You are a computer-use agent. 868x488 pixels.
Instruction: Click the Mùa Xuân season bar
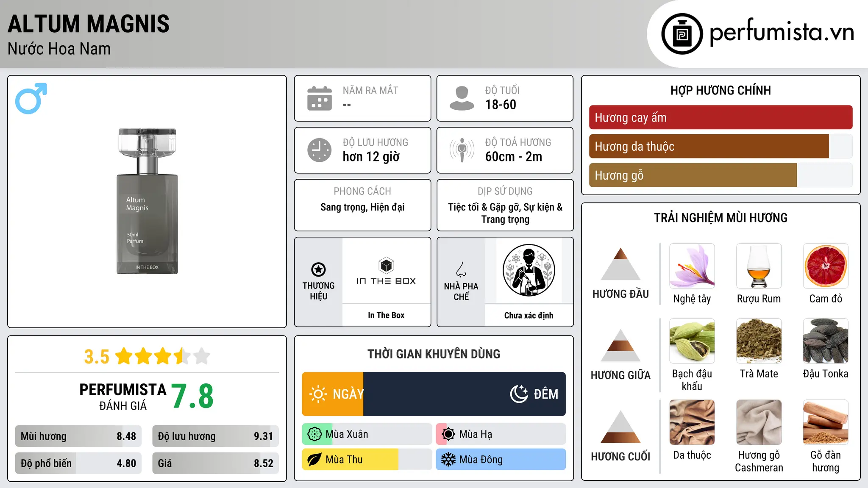click(x=367, y=434)
